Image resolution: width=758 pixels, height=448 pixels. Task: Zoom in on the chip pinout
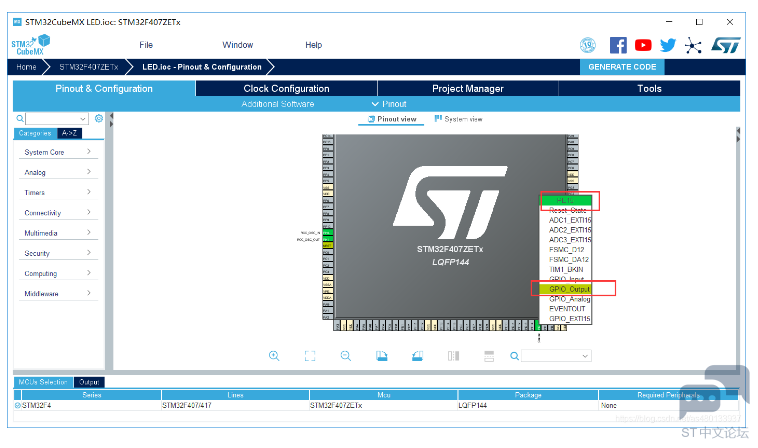(274, 356)
